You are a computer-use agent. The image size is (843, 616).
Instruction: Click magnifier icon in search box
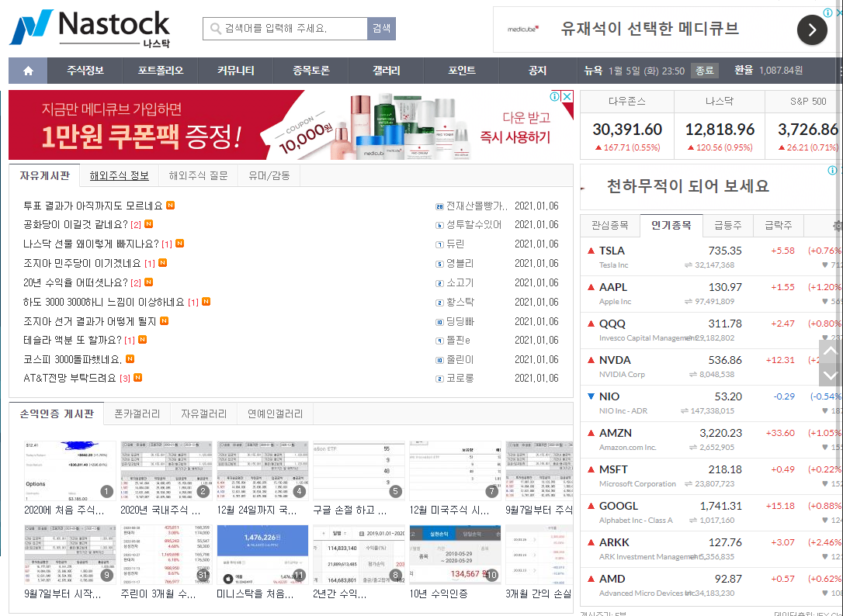[x=216, y=29]
